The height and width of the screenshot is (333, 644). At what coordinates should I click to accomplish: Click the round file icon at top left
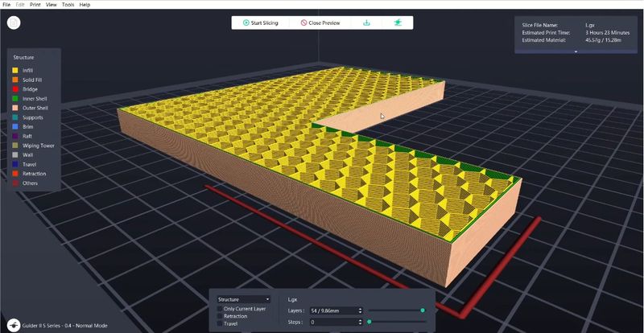[14, 23]
